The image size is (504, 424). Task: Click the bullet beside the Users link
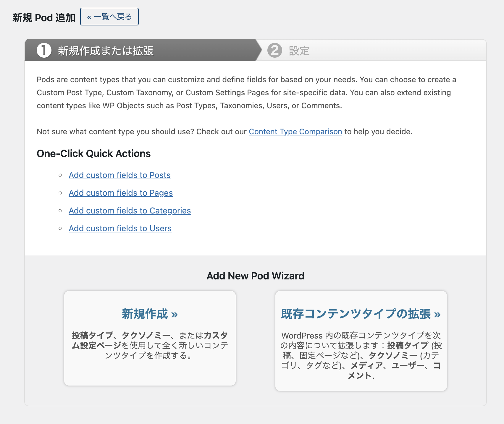(x=60, y=228)
